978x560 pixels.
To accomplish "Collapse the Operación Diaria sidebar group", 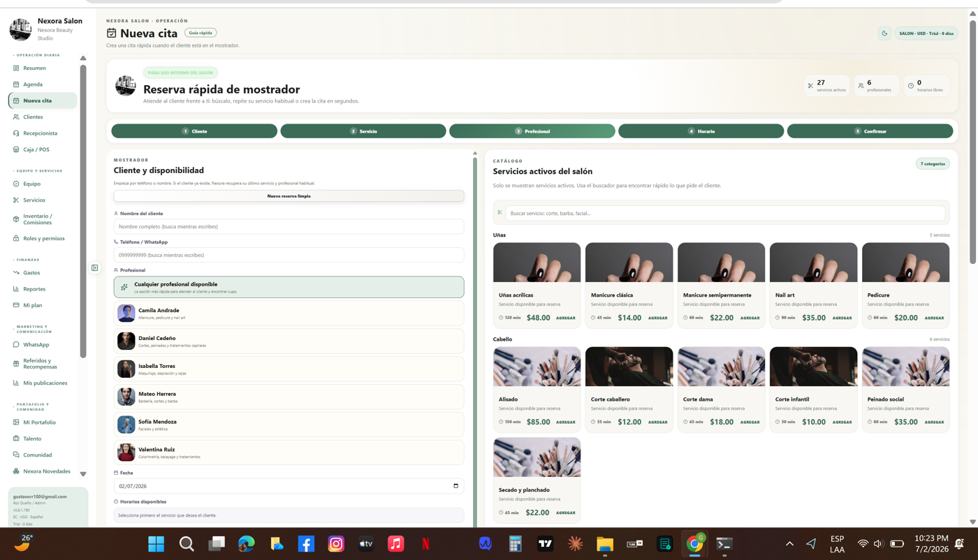I will (36, 54).
